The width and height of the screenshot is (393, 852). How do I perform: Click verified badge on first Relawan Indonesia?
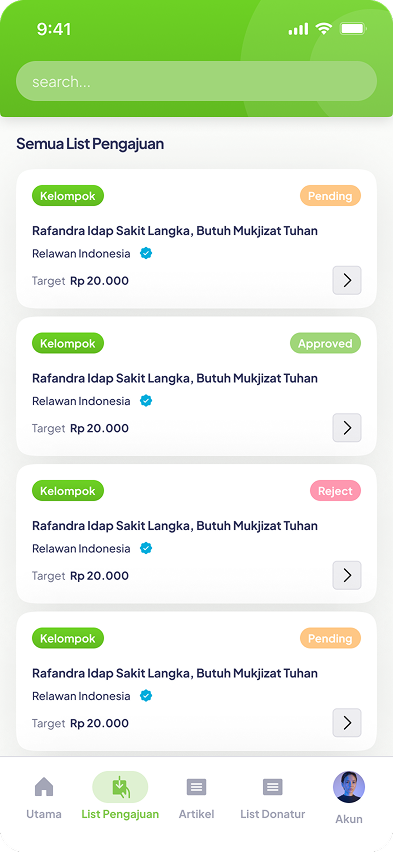146,253
